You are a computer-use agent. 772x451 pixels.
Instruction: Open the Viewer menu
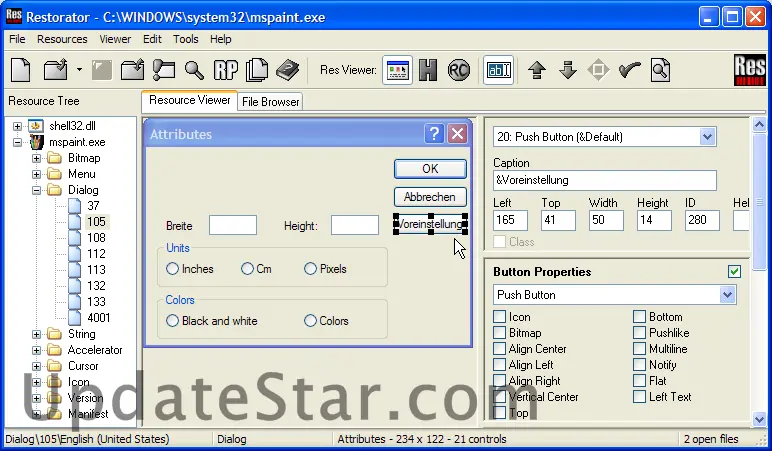coord(115,39)
